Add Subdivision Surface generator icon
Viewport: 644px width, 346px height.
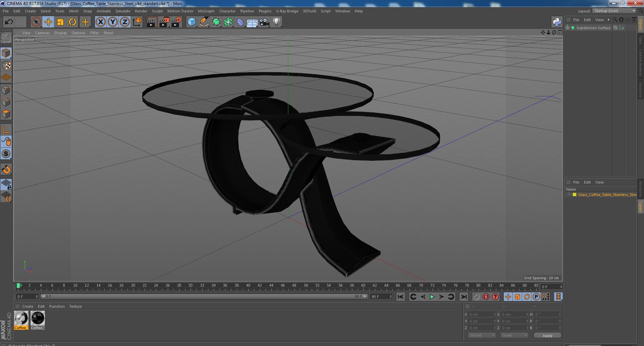(x=216, y=22)
